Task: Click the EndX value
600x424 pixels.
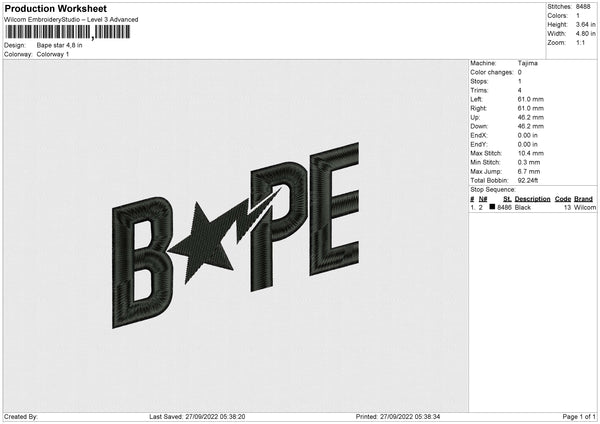Action: (x=528, y=135)
